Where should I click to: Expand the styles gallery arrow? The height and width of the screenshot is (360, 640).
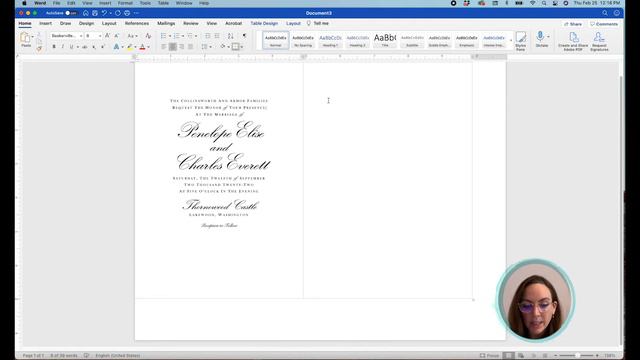[511, 40]
